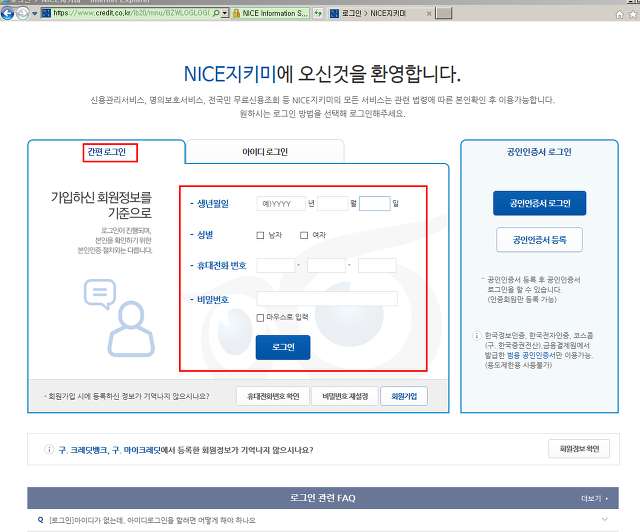The width and height of the screenshot is (640, 532).
Task: Click the address bar search magnifier icon
Action: point(216,13)
